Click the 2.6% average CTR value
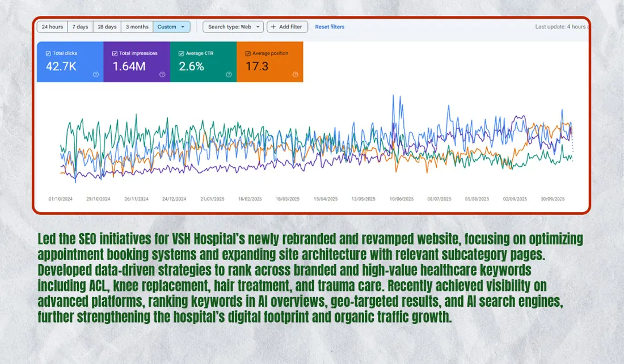Image resolution: width=624 pixels, height=364 pixels. pyautogui.click(x=191, y=66)
